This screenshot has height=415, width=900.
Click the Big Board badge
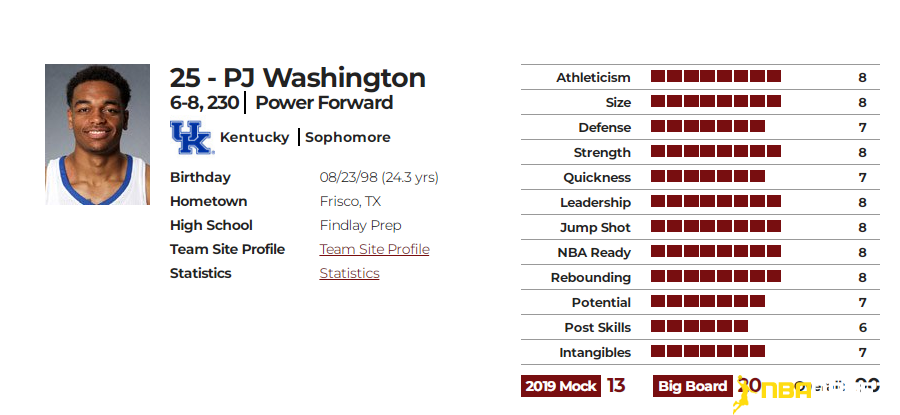tap(693, 386)
